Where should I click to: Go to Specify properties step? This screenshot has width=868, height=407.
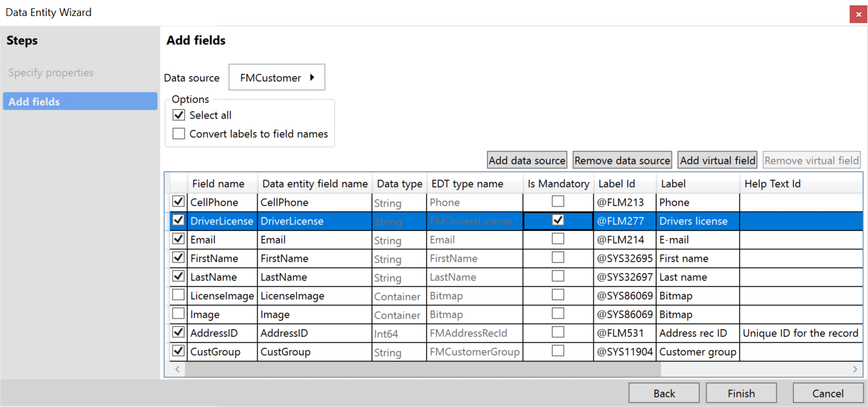click(x=51, y=73)
